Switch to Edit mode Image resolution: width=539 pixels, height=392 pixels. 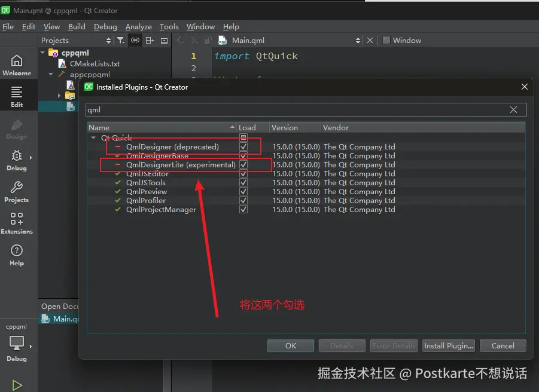(17, 97)
